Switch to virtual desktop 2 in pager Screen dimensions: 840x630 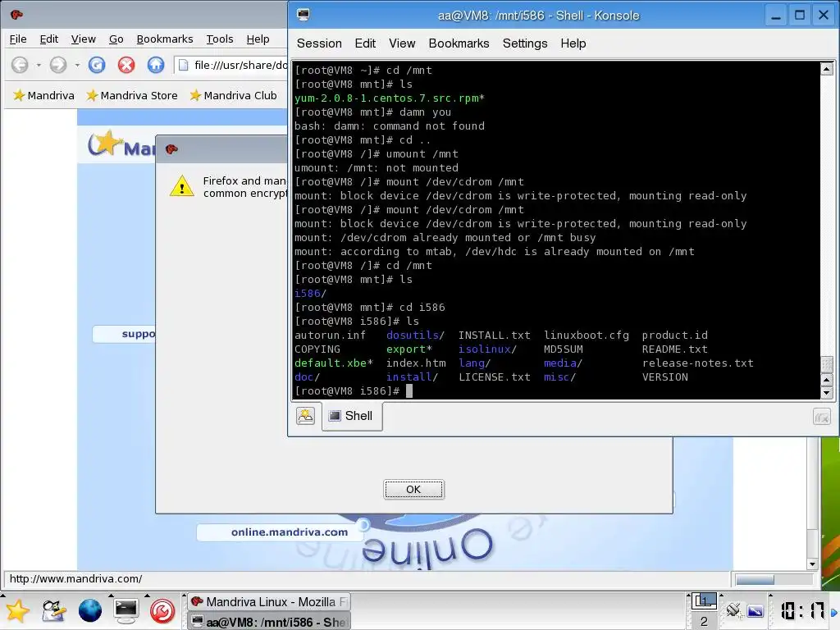pyautogui.click(x=704, y=622)
